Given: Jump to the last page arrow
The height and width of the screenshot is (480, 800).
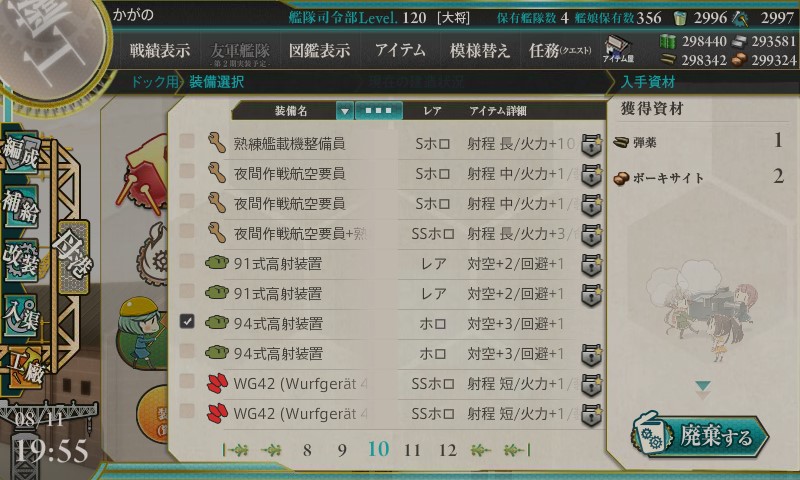Looking at the screenshot, I should [517, 450].
